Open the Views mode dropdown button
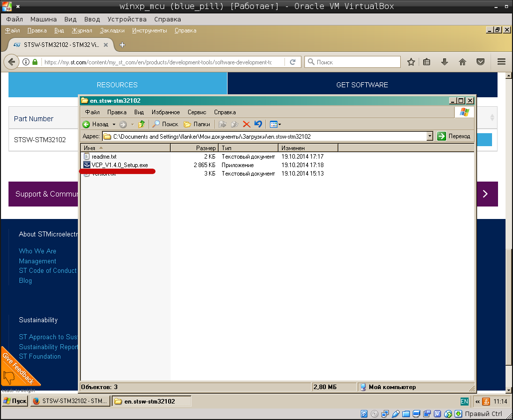This screenshot has width=513, height=420. [275, 124]
